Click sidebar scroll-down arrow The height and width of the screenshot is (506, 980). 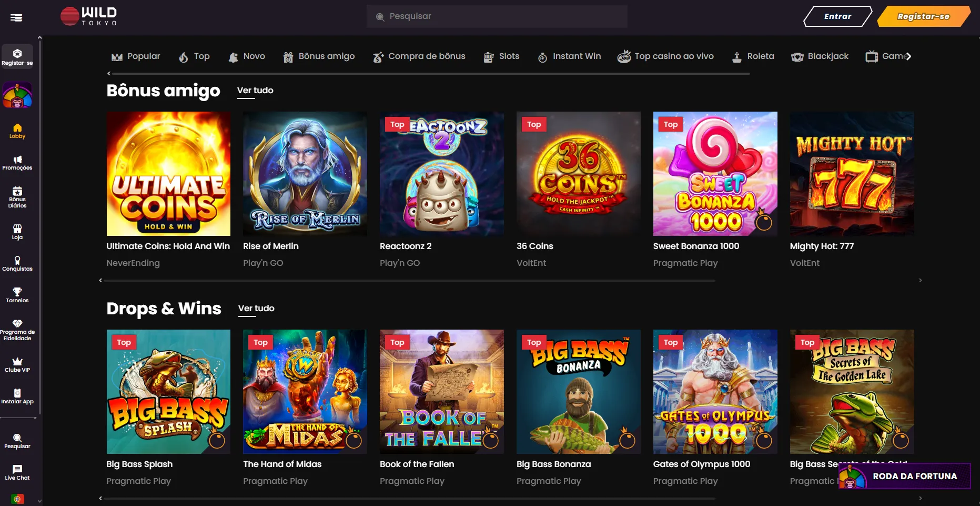[x=39, y=502]
